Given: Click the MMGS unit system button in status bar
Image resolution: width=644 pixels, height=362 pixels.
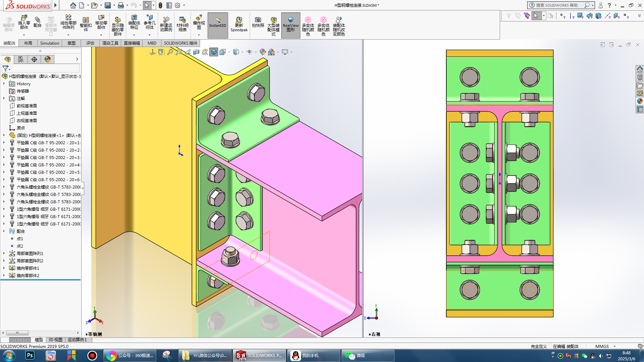Looking at the screenshot, I should pyautogui.click(x=602, y=346).
